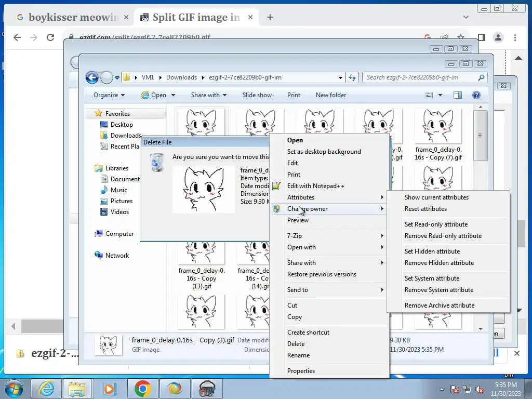This screenshot has height=399, width=532.
Task: Click Downloads in the address breadcrumb
Action: click(181, 77)
